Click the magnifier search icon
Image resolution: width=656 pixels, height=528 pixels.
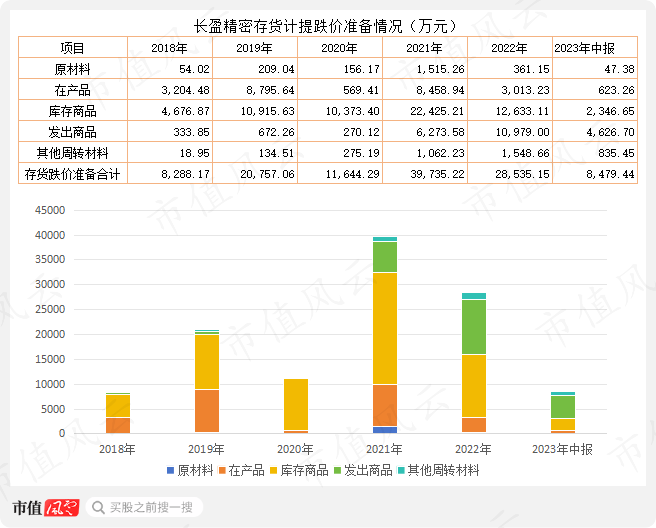98,507
